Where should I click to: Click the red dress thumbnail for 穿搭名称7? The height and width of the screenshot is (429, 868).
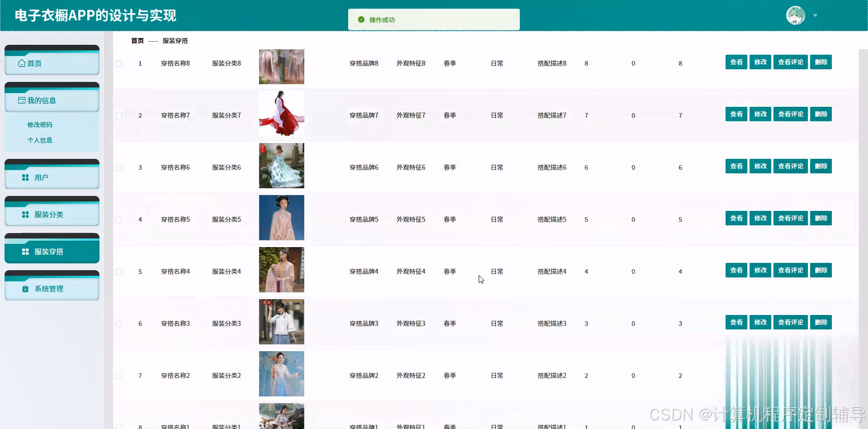pyautogui.click(x=282, y=114)
